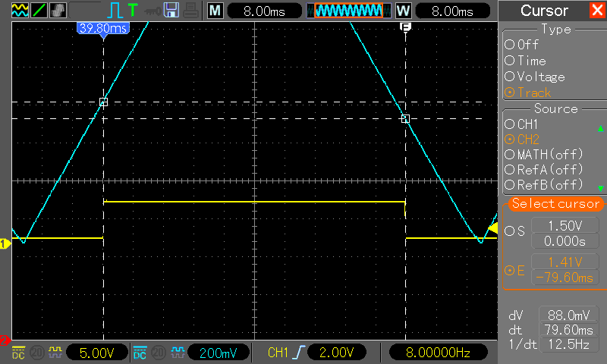Click the yellow trigger level arrow marker
The width and height of the screenshot is (607, 364).
(x=492, y=228)
